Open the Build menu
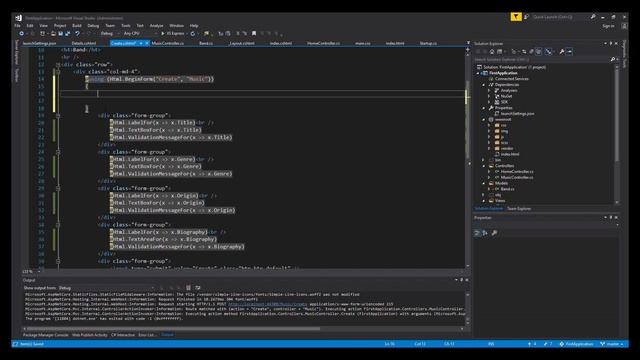 tap(77, 26)
